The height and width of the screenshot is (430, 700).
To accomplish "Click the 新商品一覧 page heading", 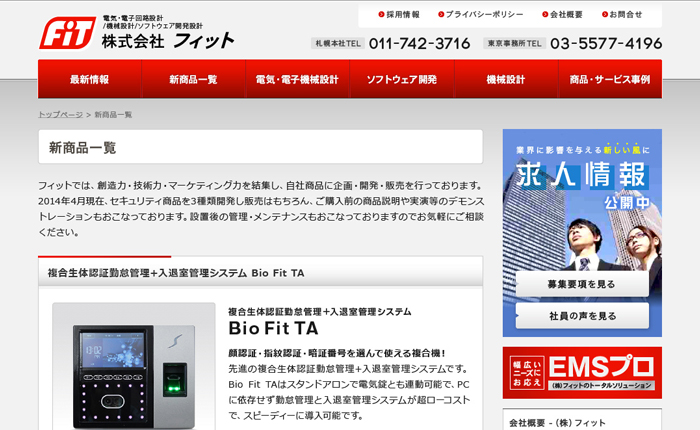I will (83, 147).
